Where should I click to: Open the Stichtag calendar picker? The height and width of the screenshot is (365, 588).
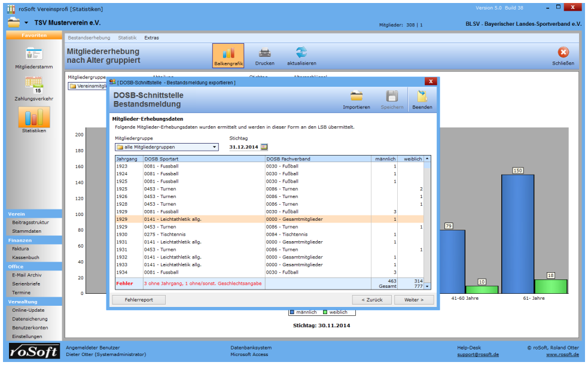click(264, 147)
